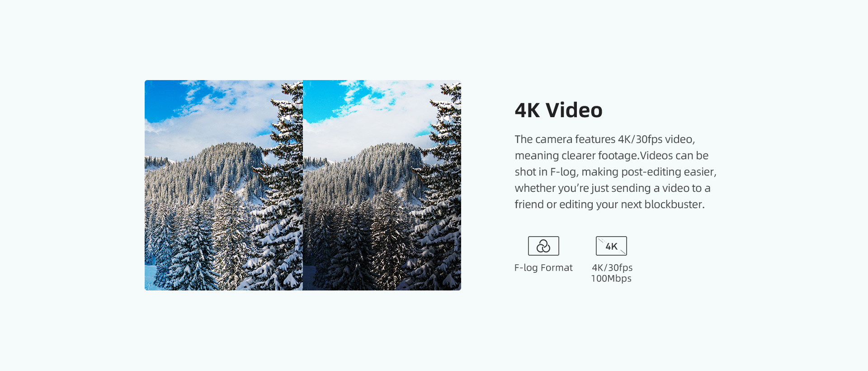This screenshot has height=371, width=868.
Task: Click the F-log Format color circles icon
Action: [x=543, y=246]
